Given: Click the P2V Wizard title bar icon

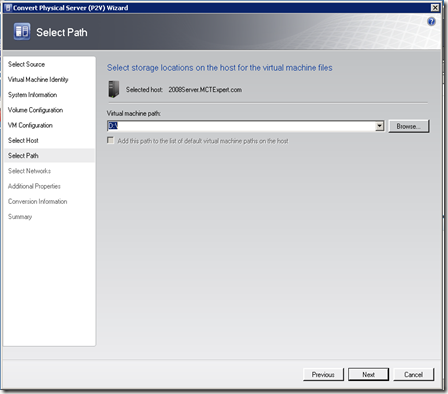Looking at the screenshot, I should coord(8,8).
